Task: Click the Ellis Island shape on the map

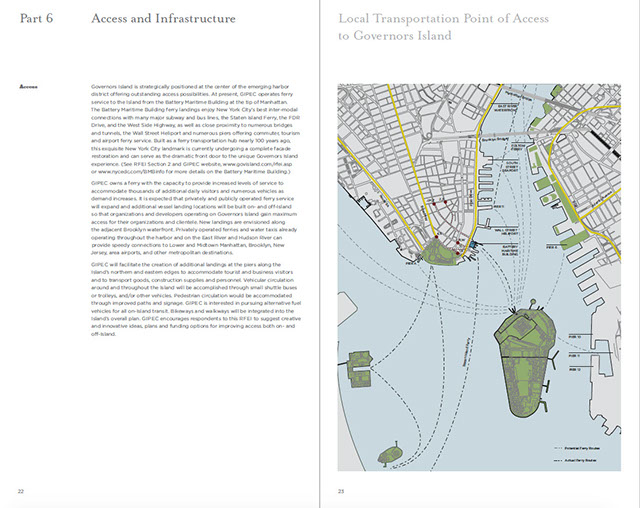Action: pyautogui.click(x=360, y=368)
